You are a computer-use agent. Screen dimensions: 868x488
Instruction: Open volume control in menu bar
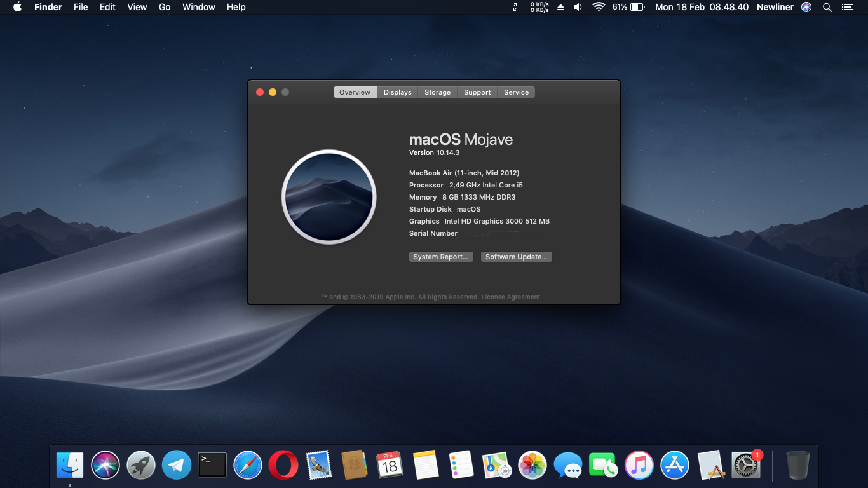click(578, 7)
